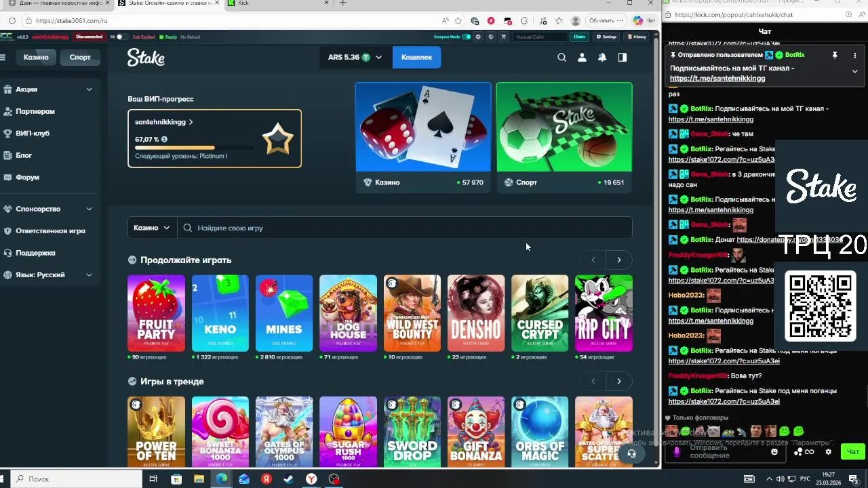Open notifications bell in Stake header
The width and height of the screenshot is (868, 488).
coord(602,58)
